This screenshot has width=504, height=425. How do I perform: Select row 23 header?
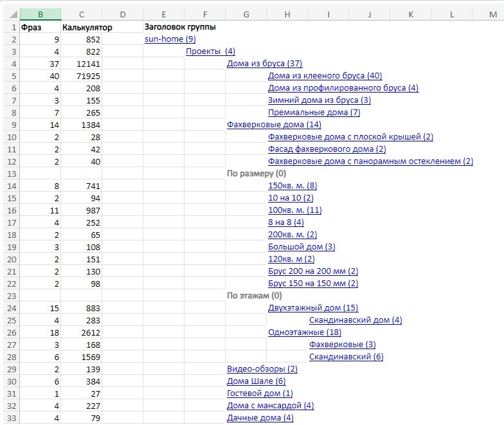(12, 296)
